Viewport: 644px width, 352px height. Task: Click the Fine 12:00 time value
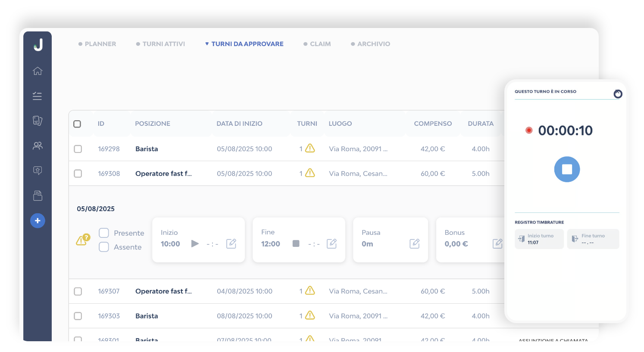(x=271, y=244)
